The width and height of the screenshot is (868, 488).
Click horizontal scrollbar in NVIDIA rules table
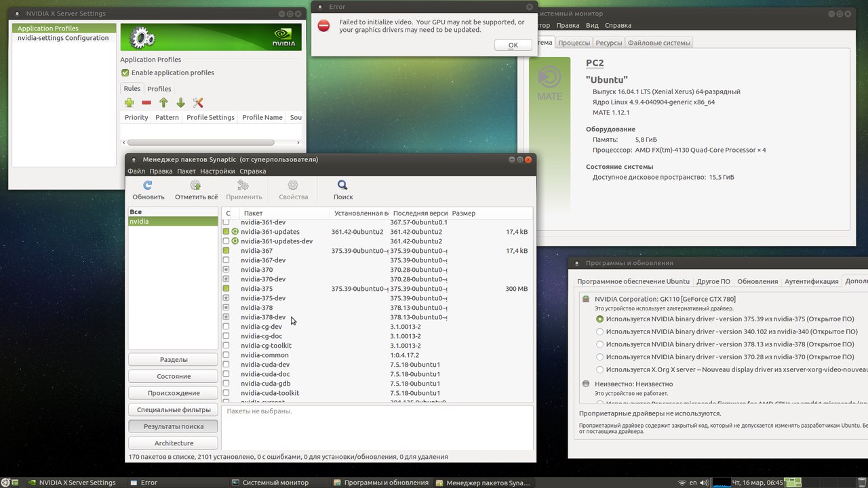200,142
